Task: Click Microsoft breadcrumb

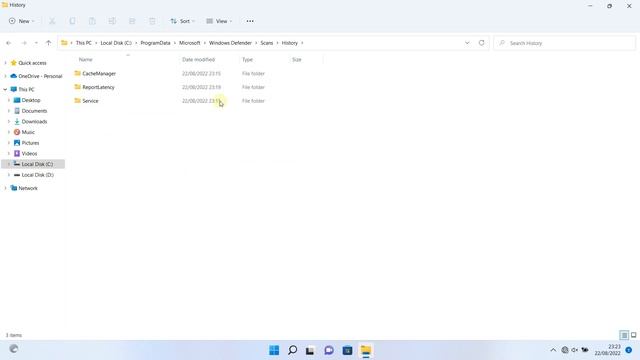Action: coord(190,43)
